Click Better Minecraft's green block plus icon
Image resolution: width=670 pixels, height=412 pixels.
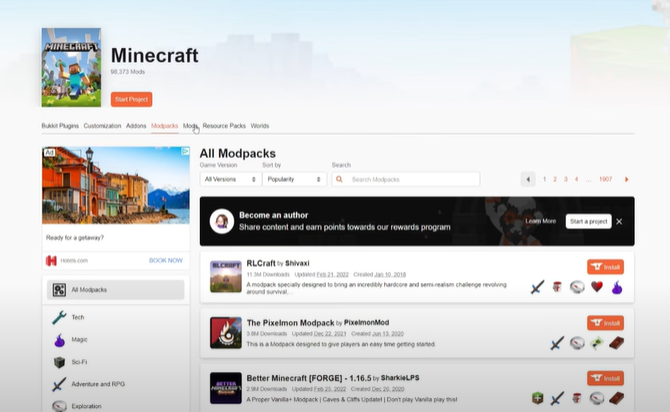pyautogui.click(x=538, y=398)
